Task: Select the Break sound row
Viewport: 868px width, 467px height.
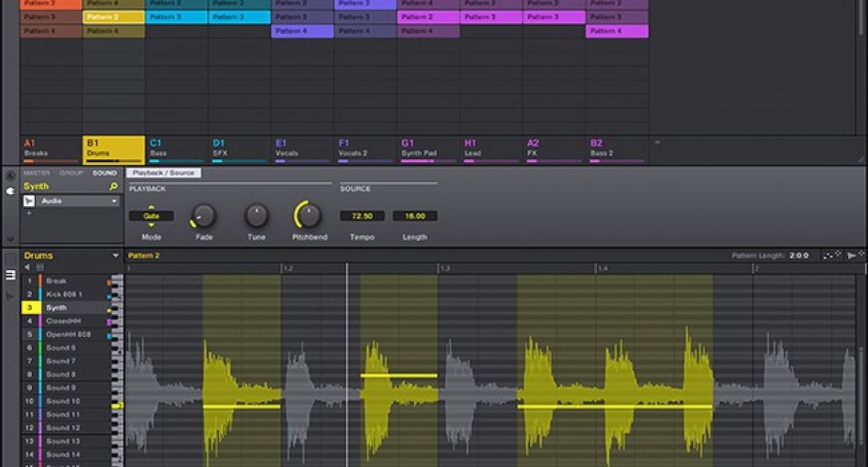Action: point(67,281)
